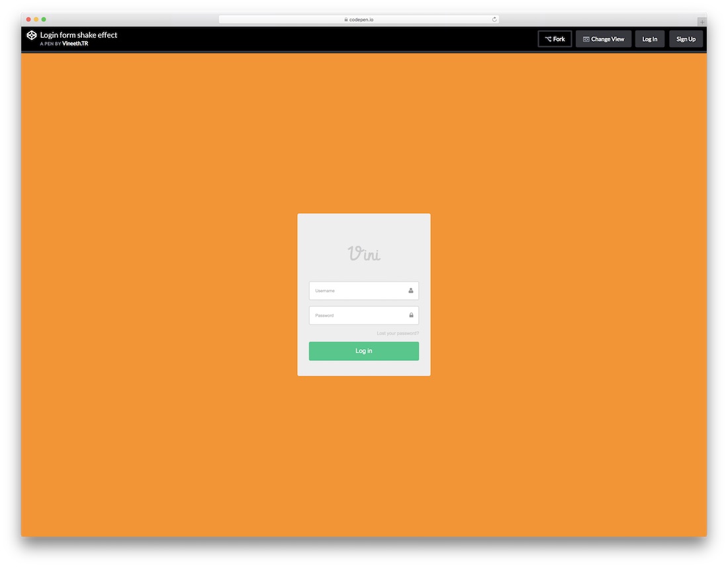
Task: Open the Fork menu
Action: coord(555,38)
